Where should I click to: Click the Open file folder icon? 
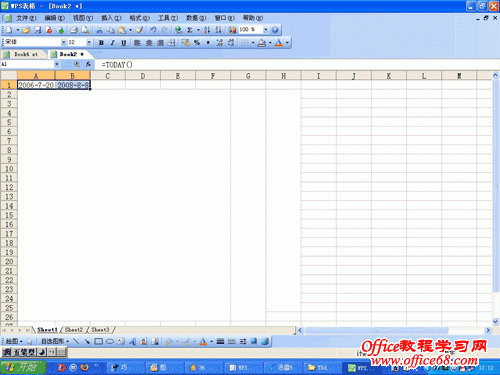click(26, 30)
